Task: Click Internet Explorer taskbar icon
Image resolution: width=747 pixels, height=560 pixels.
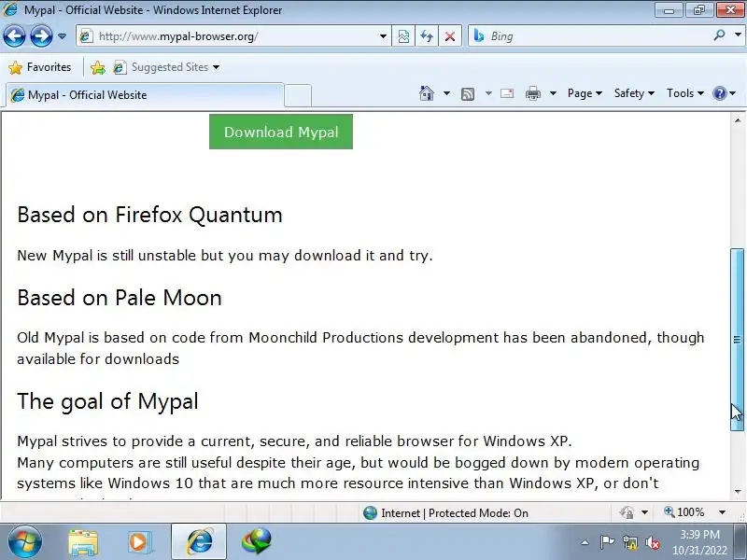Action: coord(199,542)
